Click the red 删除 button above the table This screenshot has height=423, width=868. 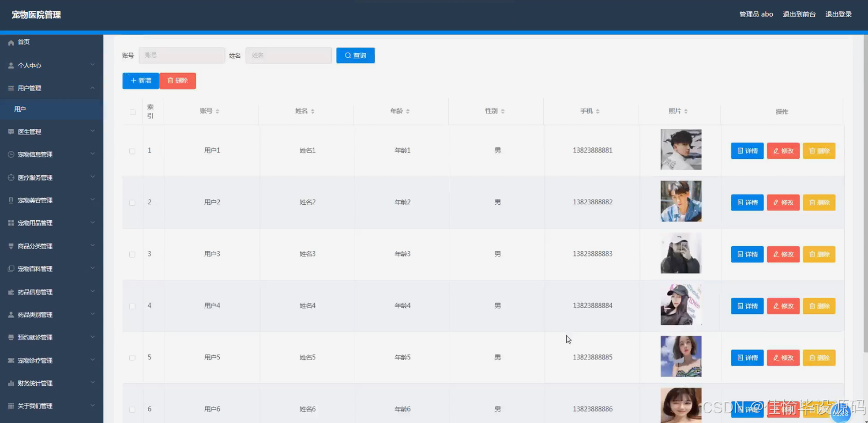tap(178, 81)
